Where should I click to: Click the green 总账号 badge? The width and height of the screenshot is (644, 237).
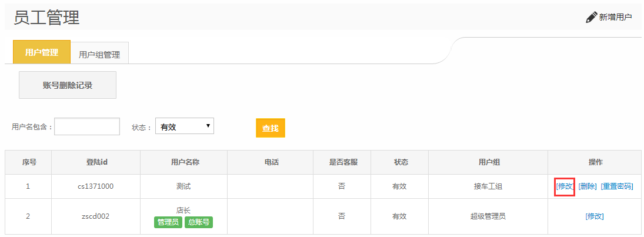click(x=199, y=222)
